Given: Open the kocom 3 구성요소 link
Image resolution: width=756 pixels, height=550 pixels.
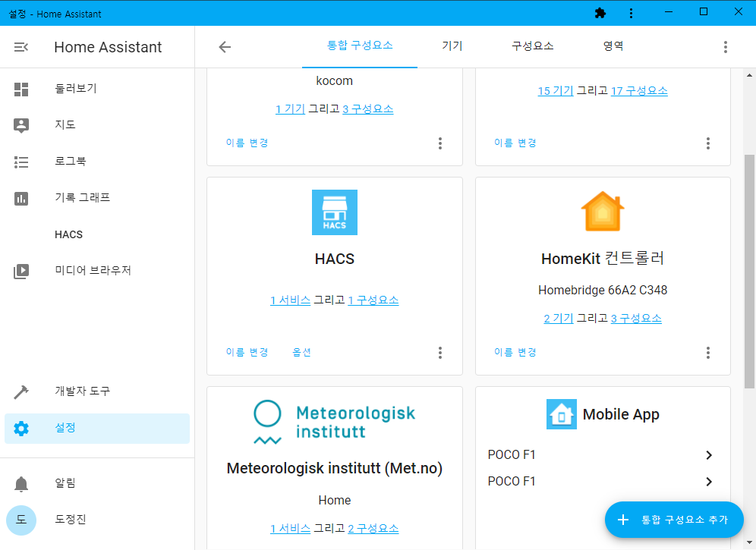Looking at the screenshot, I should click(368, 109).
